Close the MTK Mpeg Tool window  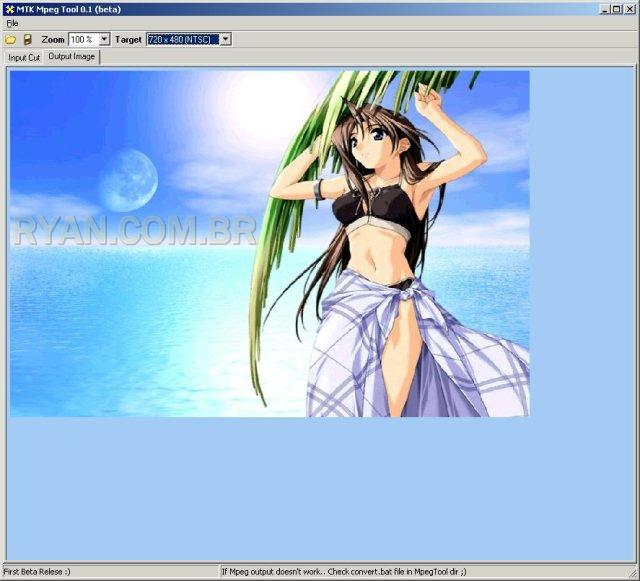click(x=630, y=8)
